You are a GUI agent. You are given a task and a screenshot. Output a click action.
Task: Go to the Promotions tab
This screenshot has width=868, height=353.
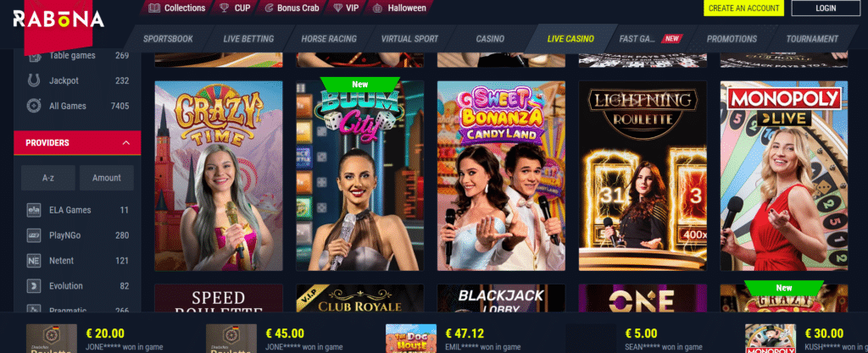[x=732, y=39]
